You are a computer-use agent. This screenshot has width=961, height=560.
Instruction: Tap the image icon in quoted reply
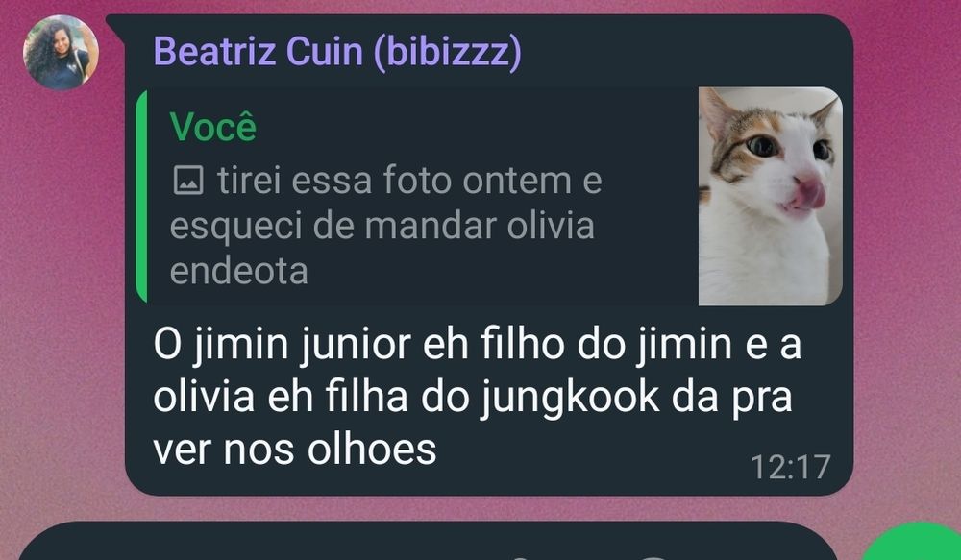tap(188, 181)
